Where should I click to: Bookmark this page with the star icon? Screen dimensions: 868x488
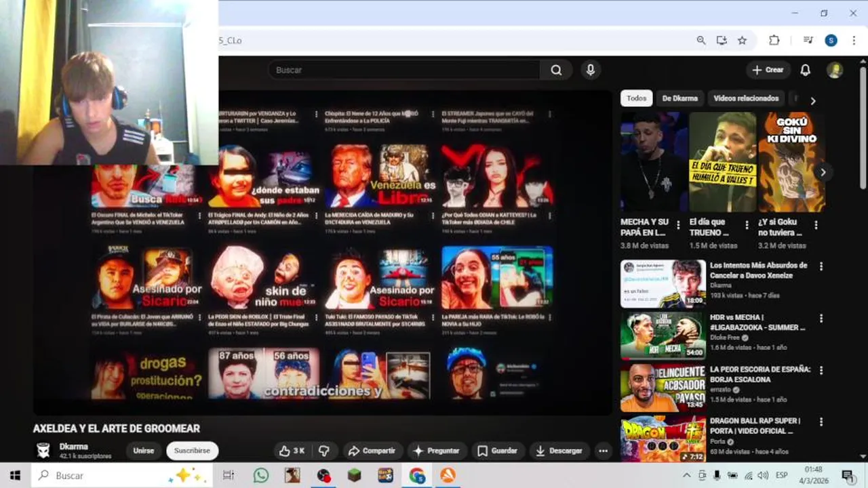tap(742, 41)
